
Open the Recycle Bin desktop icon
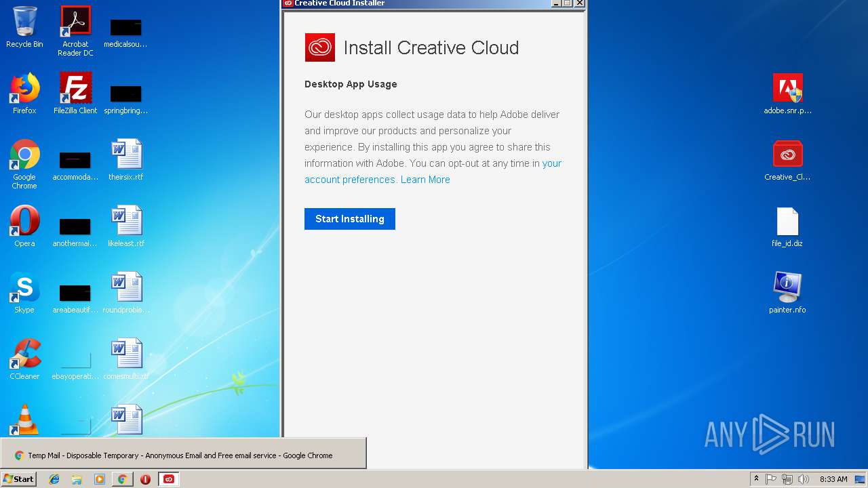click(24, 27)
